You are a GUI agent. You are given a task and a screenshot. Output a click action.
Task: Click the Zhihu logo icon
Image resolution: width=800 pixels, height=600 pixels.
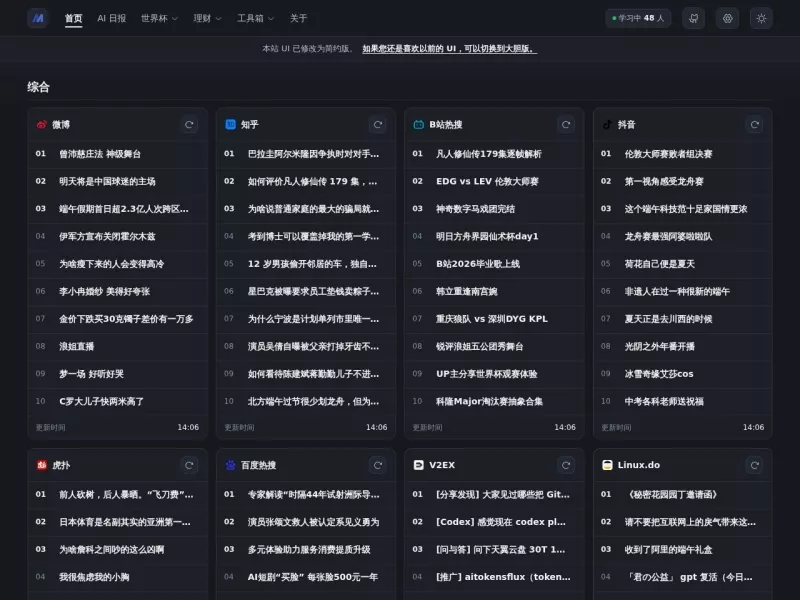230,124
